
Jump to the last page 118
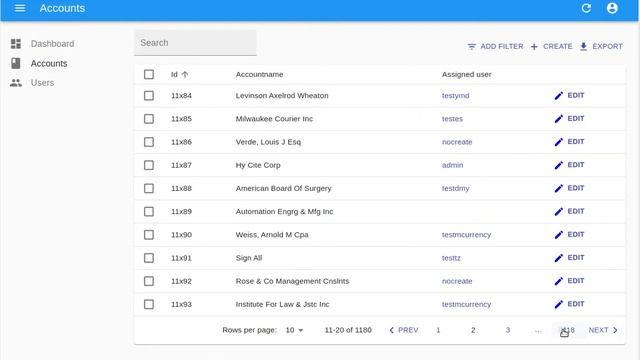point(568,330)
